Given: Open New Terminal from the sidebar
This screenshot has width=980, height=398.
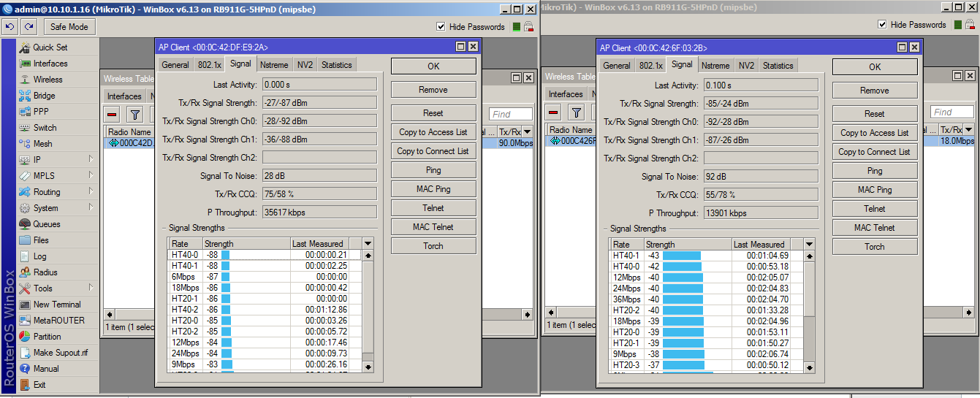Looking at the screenshot, I should coord(57,305).
